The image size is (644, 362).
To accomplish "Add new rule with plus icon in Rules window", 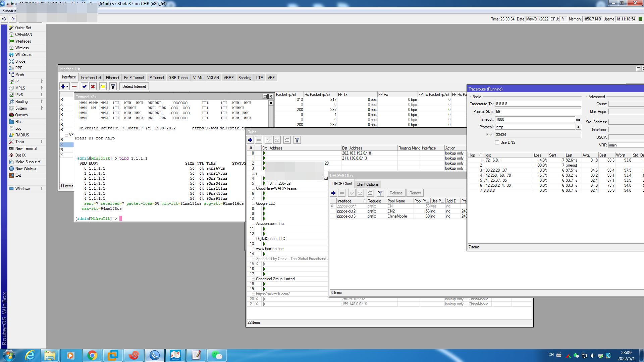I will click(250, 140).
